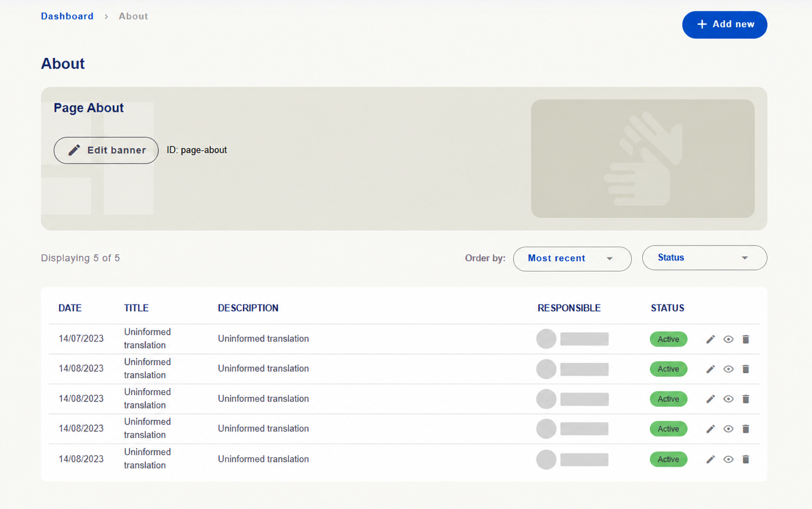
Task: Click the trash icon in the second table row
Action: pos(745,369)
